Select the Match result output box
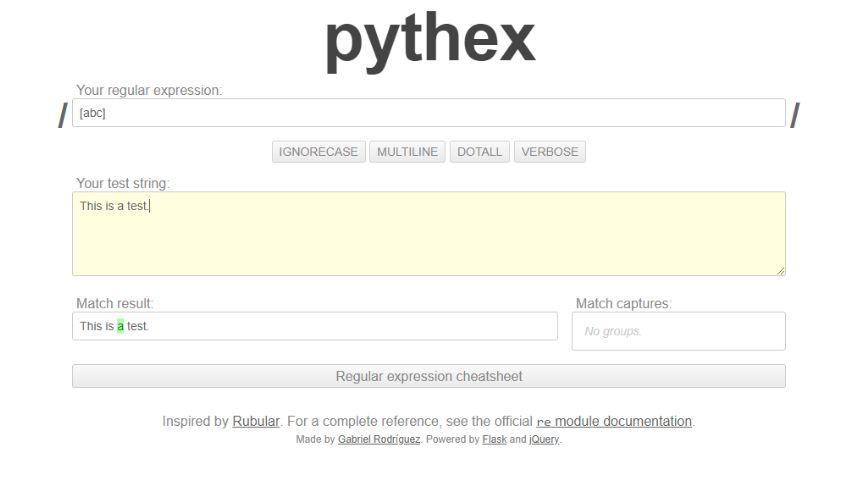 click(x=314, y=326)
